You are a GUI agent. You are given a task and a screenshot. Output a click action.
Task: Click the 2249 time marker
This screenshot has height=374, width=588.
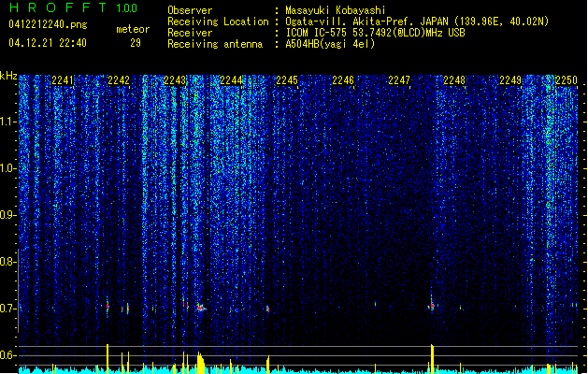[x=510, y=80]
